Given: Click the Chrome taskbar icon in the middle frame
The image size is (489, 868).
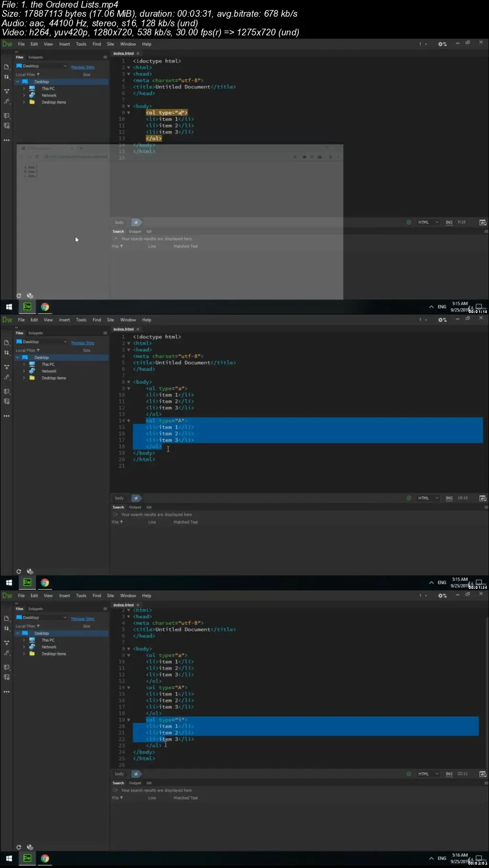Looking at the screenshot, I should click(x=45, y=583).
